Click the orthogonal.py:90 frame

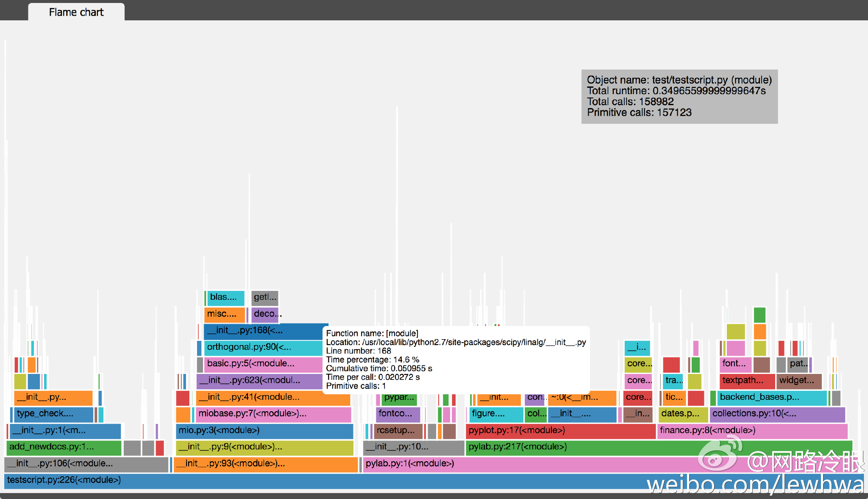pyautogui.click(x=254, y=347)
